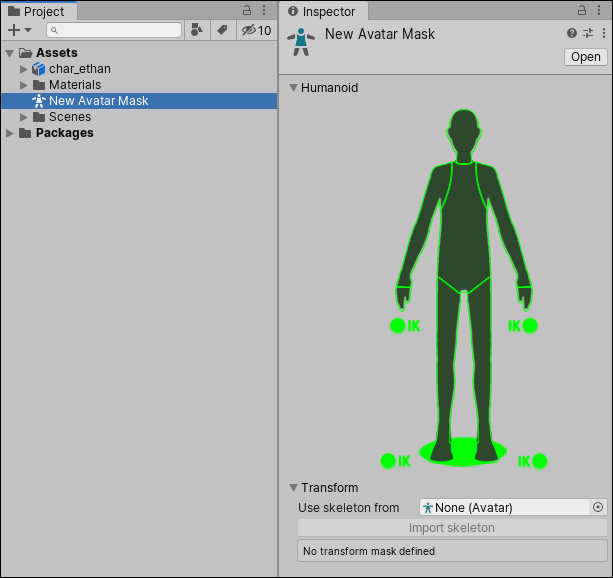Open the Project panel three-dot menu

pos(264,10)
